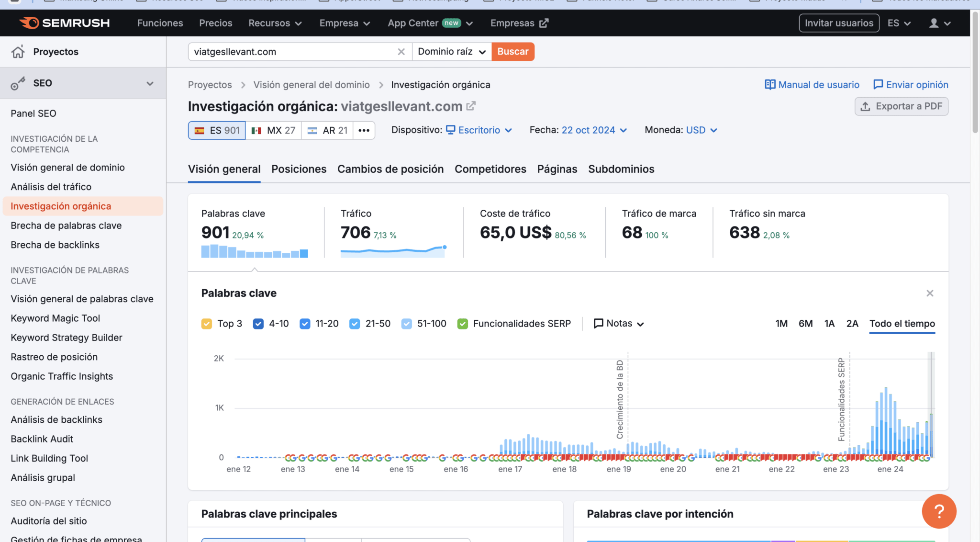
Task: Click the App Center new badge
Action: pyautogui.click(x=451, y=23)
